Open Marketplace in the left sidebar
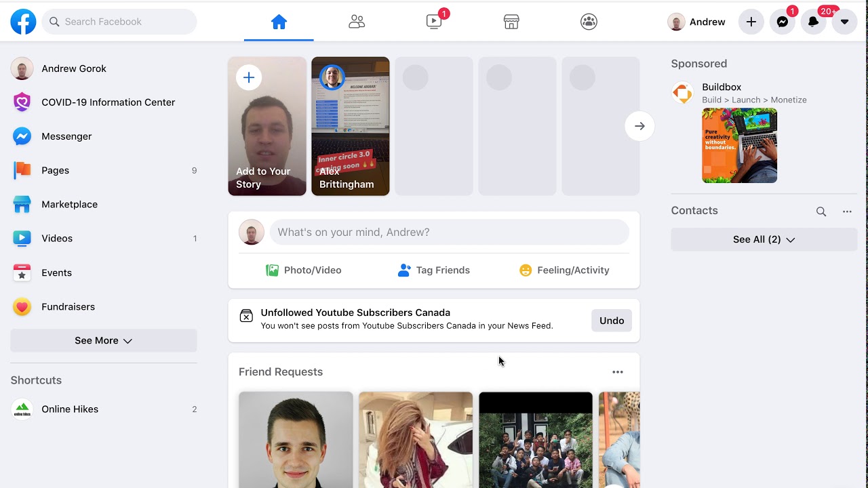Screen dimensions: 868x488 click(104, 204)
